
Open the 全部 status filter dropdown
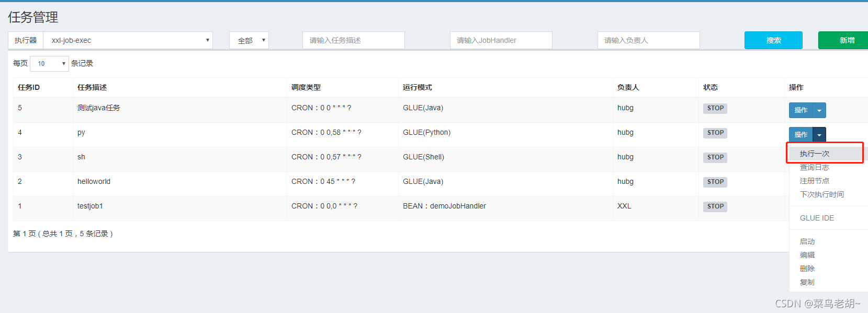[249, 40]
